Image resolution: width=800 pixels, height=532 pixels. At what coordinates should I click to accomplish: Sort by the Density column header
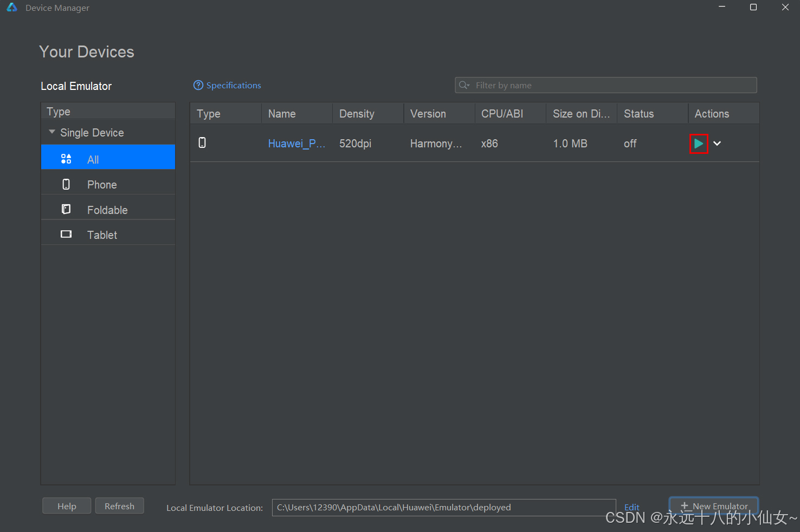(x=368, y=114)
